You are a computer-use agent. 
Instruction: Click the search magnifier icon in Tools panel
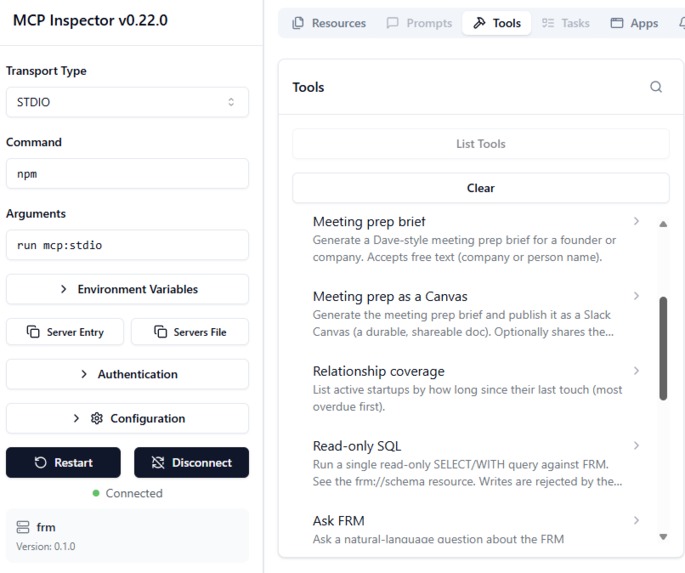656,87
